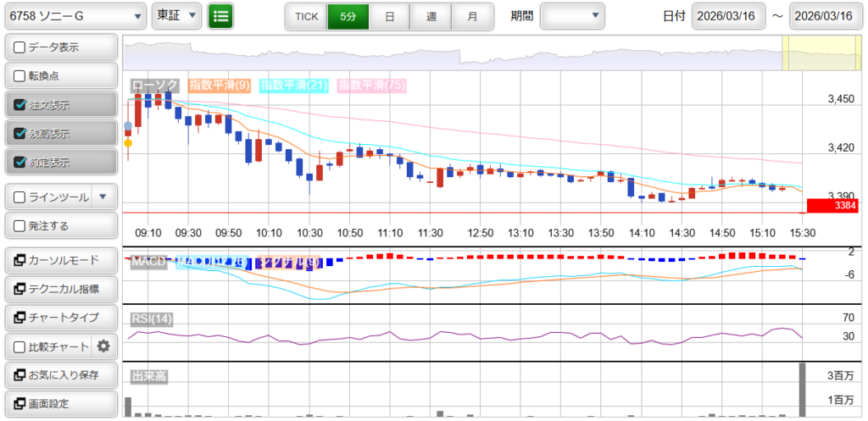Click お気に入り保存 to save favorite
This screenshot has height=421, width=868.
tap(61, 374)
